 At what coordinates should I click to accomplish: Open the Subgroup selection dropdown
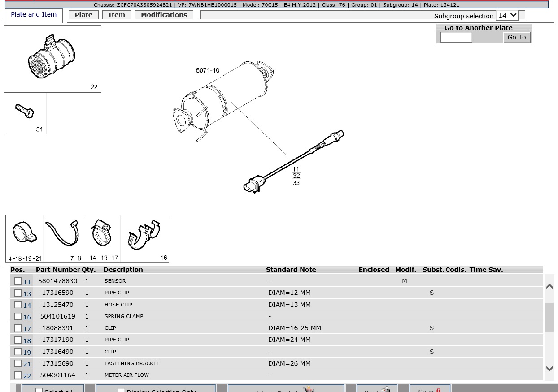click(507, 15)
